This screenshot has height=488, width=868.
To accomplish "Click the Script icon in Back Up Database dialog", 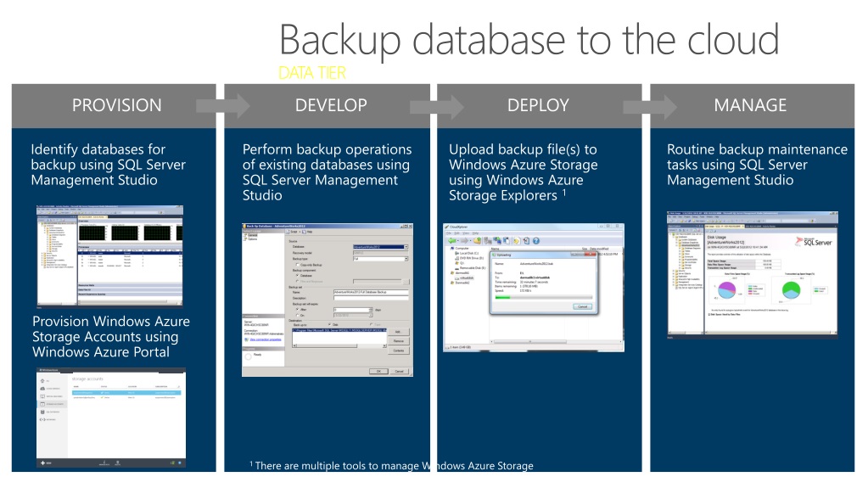I will point(288,232).
